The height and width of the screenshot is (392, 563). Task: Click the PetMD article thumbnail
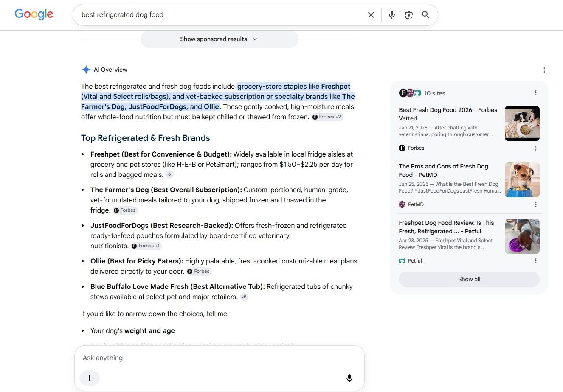(522, 180)
